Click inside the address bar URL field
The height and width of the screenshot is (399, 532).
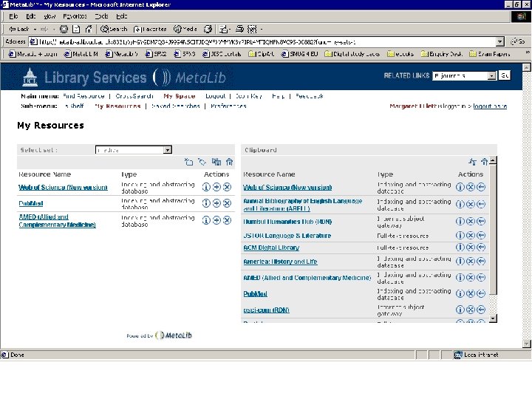pos(262,41)
